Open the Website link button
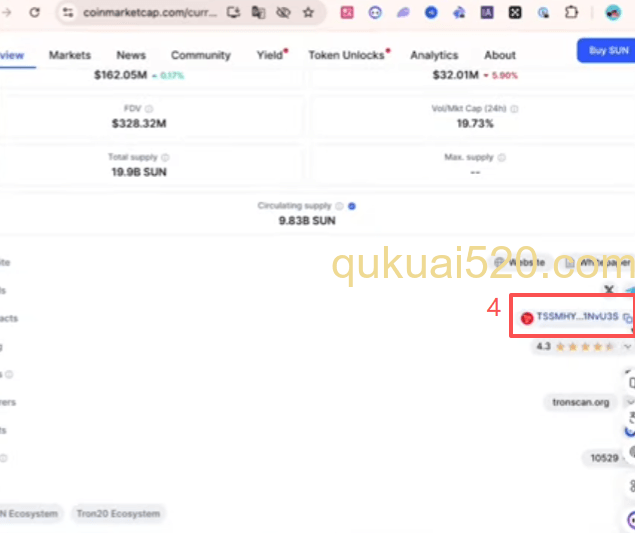Viewport: 635px width, 533px height. (520, 262)
